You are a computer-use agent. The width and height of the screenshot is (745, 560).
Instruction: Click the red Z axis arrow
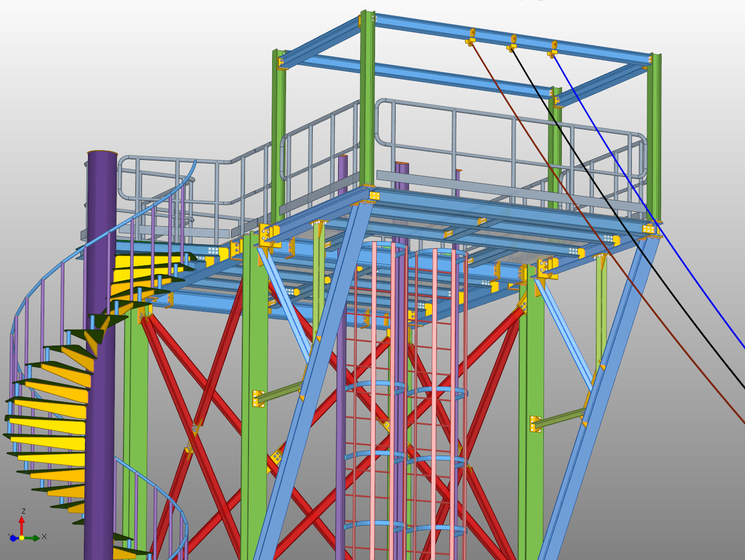point(22,525)
